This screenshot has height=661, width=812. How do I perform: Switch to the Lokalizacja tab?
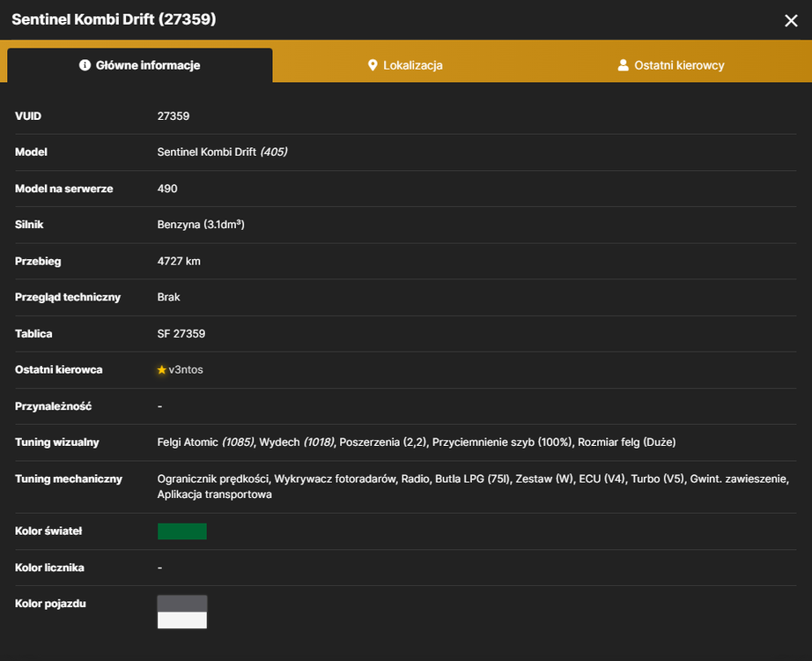click(x=405, y=65)
